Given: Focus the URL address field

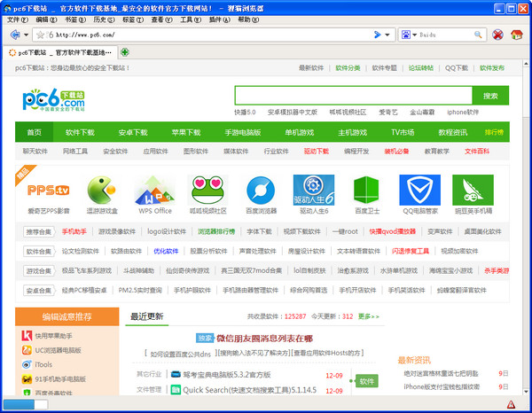Looking at the screenshot, I should click(x=213, y=35).
